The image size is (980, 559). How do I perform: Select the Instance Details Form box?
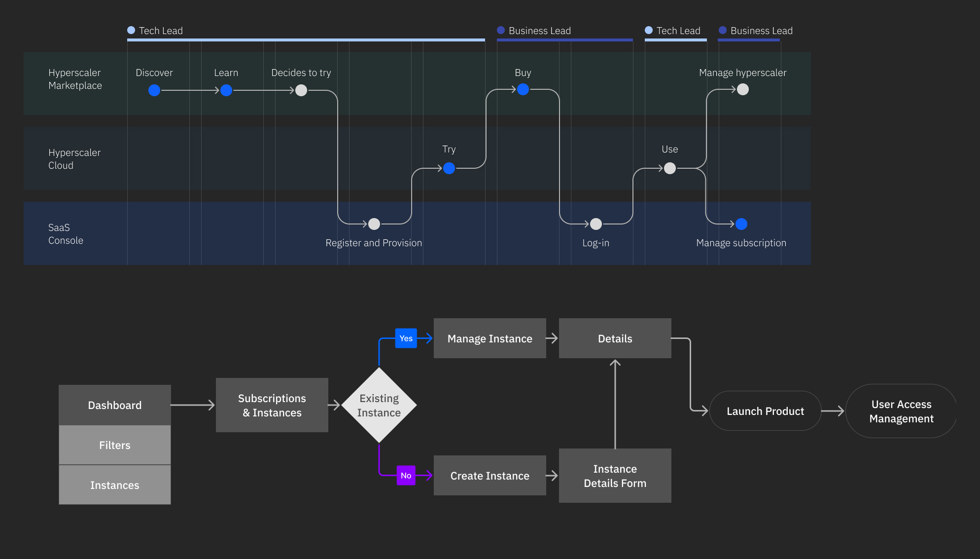point(615,476)
